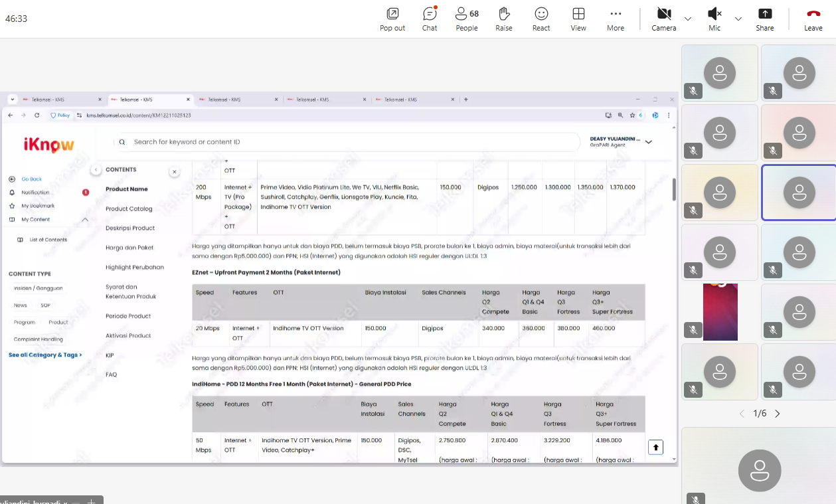Jump to Deskripsi Product section
The height and width of the screenshot is (504, 836).
pos(130,228)
